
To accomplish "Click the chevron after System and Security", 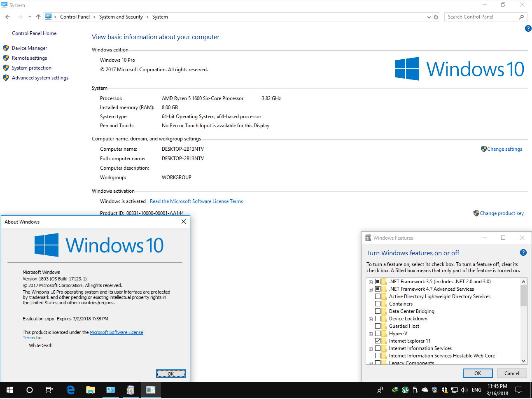I will pos(147,17).
